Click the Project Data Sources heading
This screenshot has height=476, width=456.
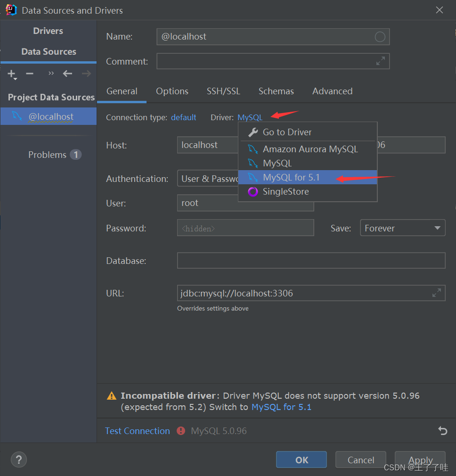(51, 97)
